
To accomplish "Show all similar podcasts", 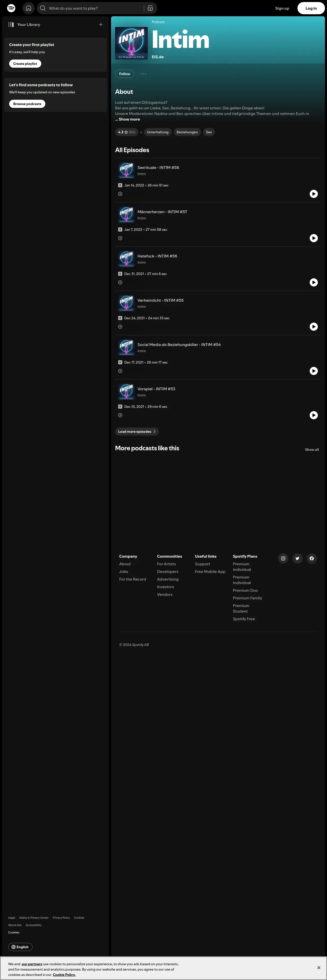I will click(312, 450).
